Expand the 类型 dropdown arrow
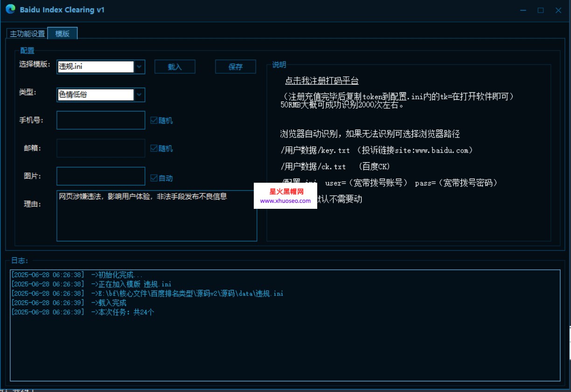The width and height of the screenshot is (571, 392). pyautogui.click(x=139, y=95)
